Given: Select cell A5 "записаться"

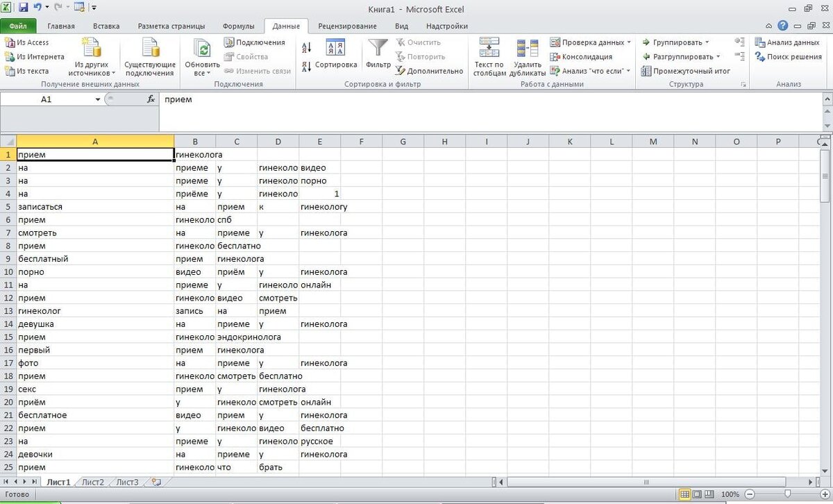Looking at the screenshot, I should click(x=95, y=207).
